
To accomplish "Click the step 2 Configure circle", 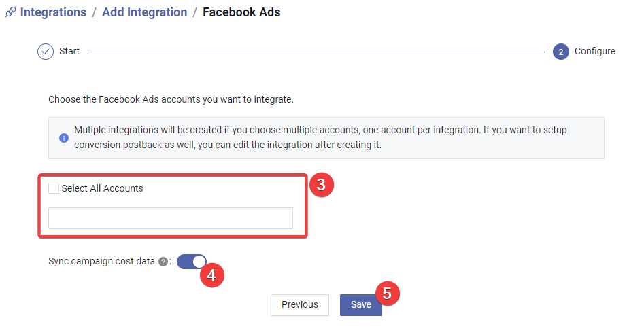I will pos(560,52).
